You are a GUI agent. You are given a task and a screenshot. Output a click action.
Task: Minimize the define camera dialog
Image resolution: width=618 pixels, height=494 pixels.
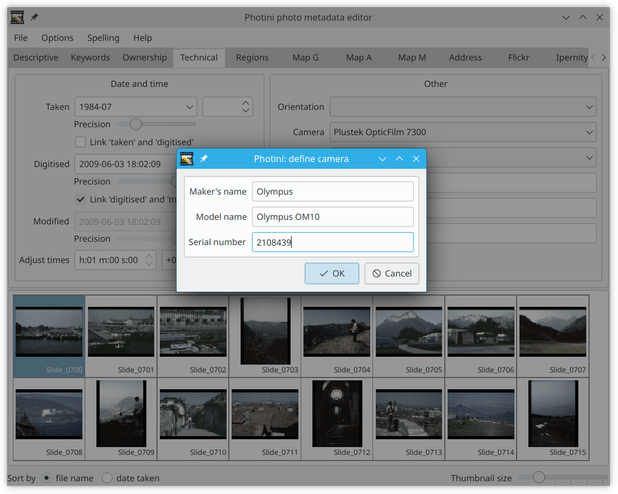pyautogui.click(x=382, y=159)
